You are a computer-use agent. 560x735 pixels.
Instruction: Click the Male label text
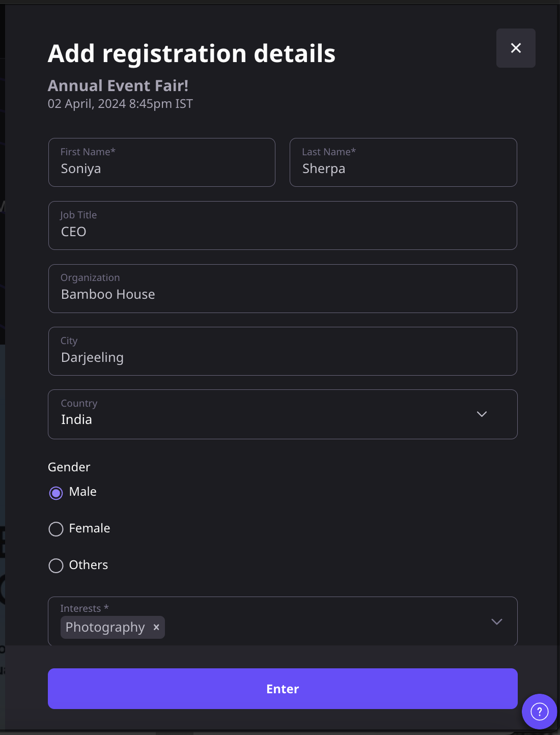pos(83,492)
